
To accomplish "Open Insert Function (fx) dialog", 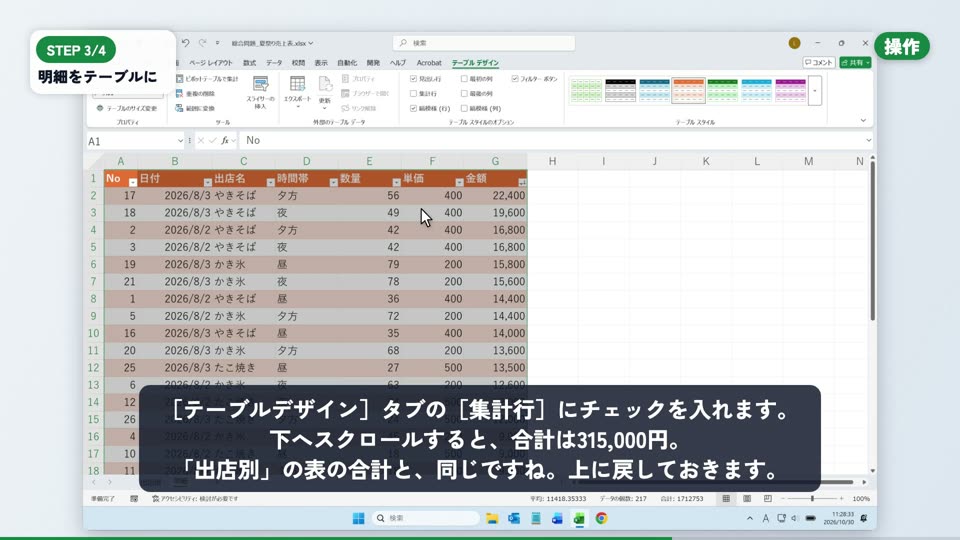I will coord(225,141).
